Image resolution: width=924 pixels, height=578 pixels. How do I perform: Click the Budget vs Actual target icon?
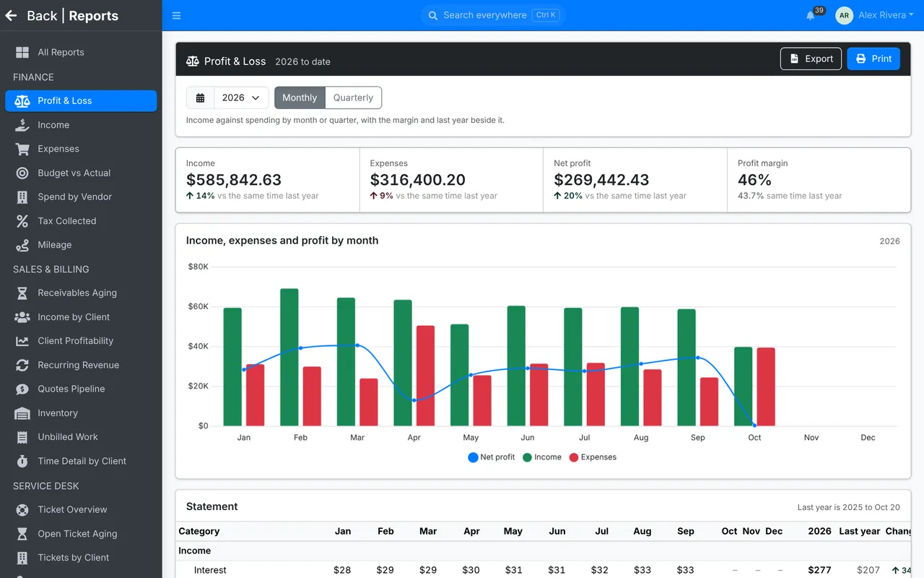point(22,173)
